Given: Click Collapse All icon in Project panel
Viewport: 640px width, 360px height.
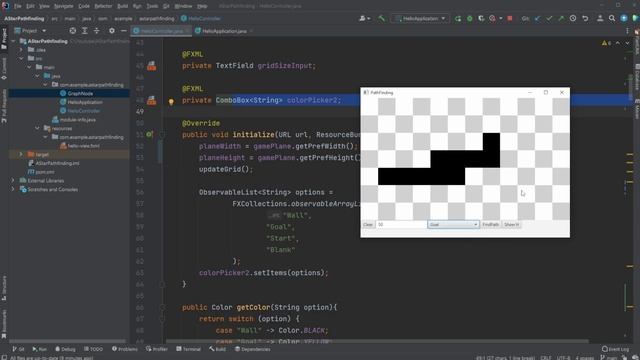Looking at the screenshot, I should pos(97,31).
